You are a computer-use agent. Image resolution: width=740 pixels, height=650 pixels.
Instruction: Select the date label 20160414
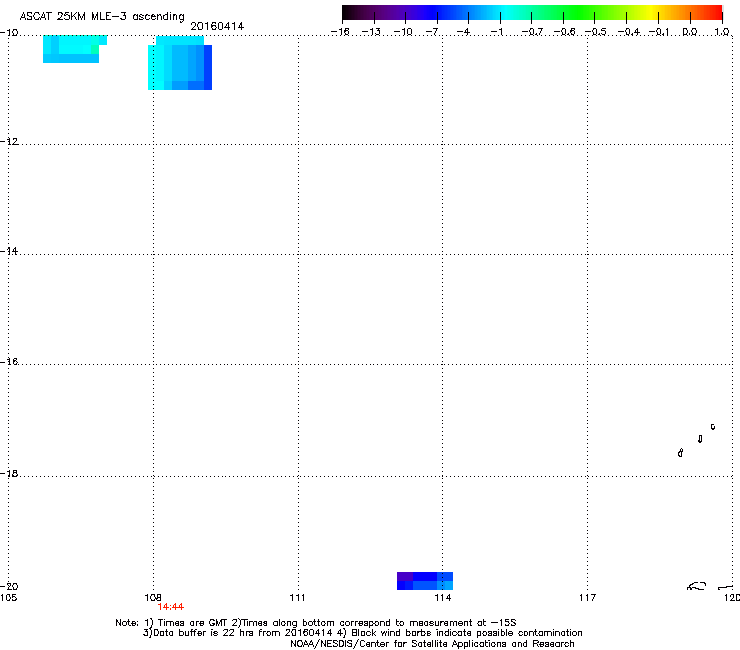[217, 26]
